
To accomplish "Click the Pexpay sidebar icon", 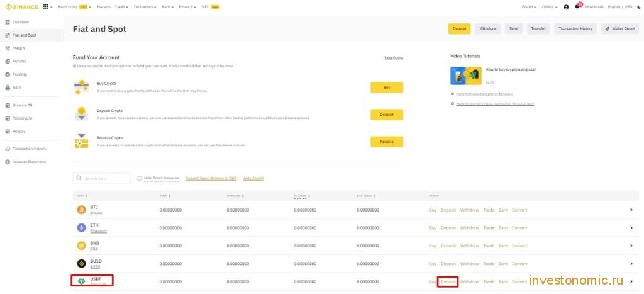I will point(8,132).
